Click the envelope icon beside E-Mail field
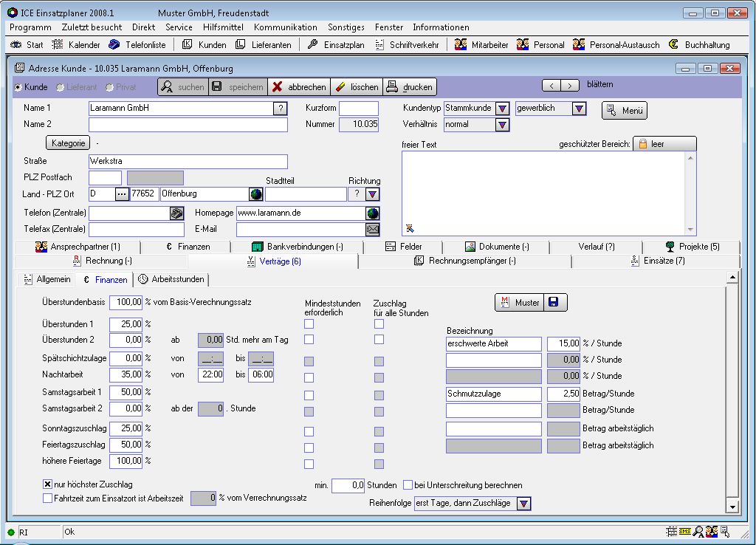 pos(373,230)
